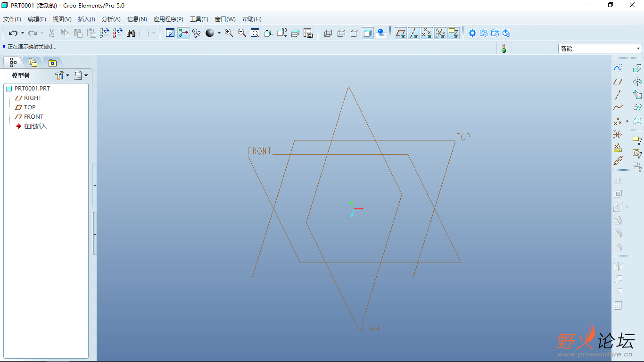Open the undo history dropdown arrow
The height and width of the screenshot is (362, 644).
tap(22, 33)
